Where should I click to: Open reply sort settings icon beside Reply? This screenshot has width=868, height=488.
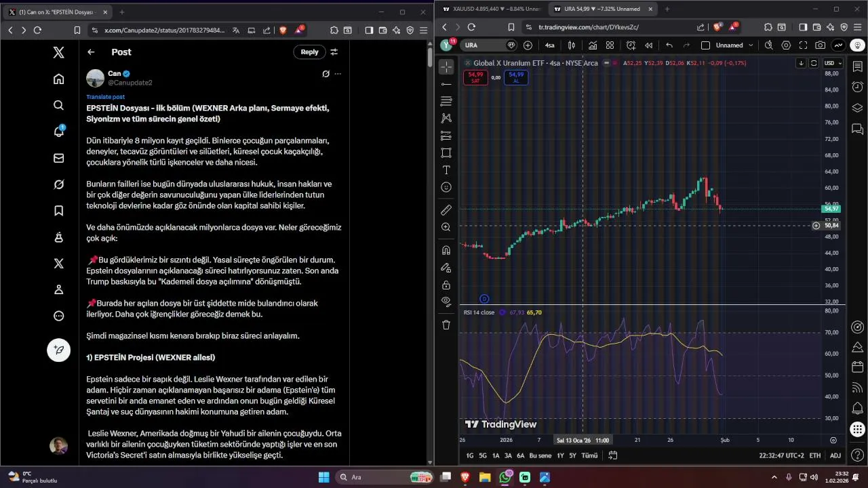pos(334,52)
